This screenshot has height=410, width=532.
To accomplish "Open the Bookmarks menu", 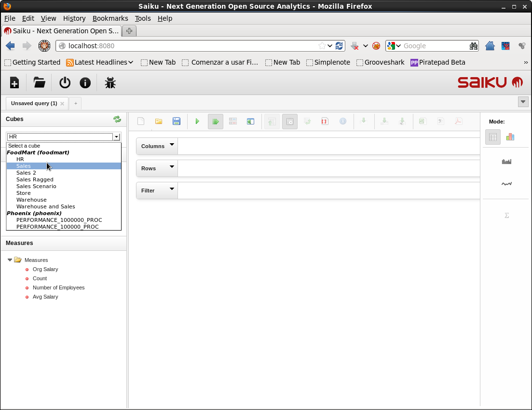I will (110, 18).
